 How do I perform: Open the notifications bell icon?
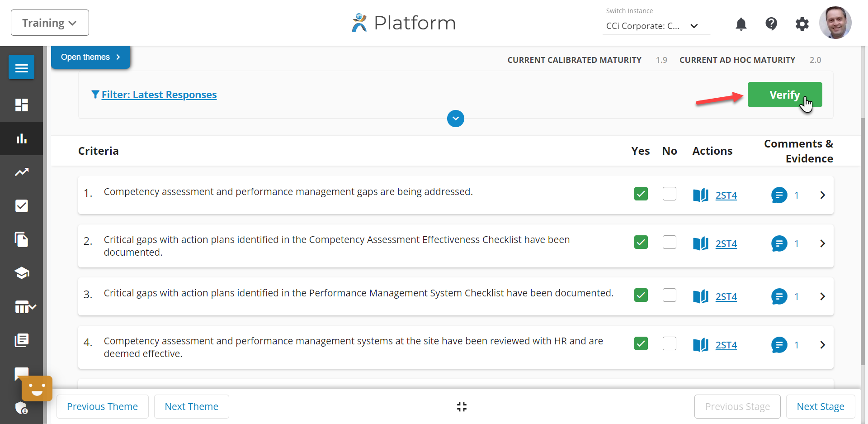point(741,24)
